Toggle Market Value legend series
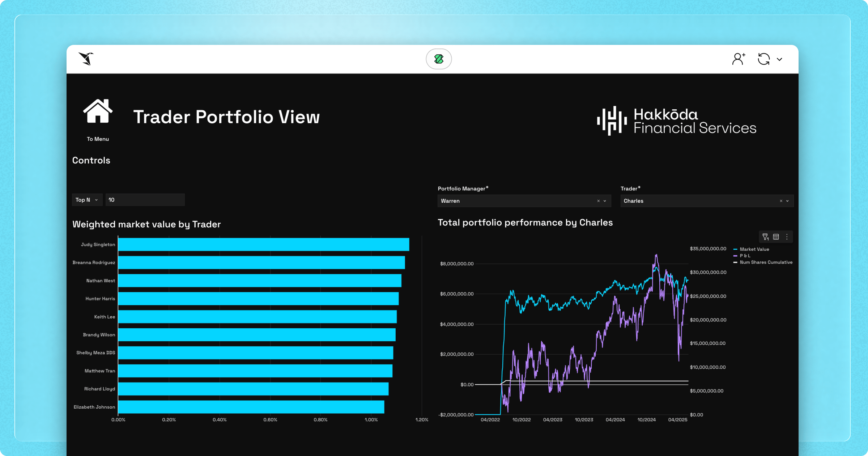This screenshot has height=456, width=868. [754, 249]
